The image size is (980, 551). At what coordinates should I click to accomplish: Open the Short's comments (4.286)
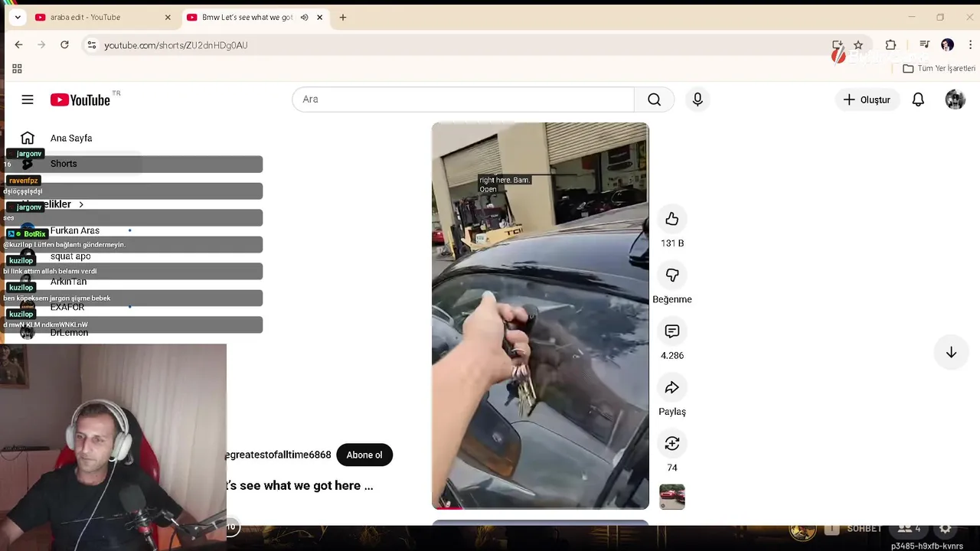pyautogui.click(x=671, y=331)
